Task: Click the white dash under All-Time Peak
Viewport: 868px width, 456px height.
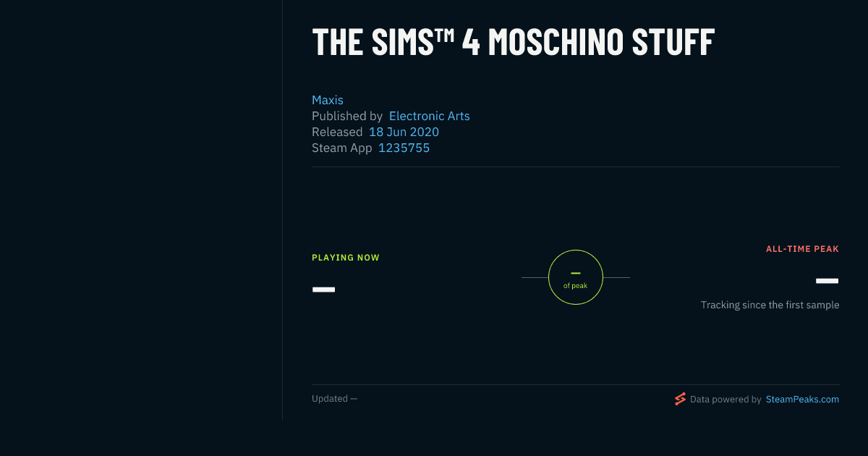Action: pyautogui.click(x=827, y=281)
